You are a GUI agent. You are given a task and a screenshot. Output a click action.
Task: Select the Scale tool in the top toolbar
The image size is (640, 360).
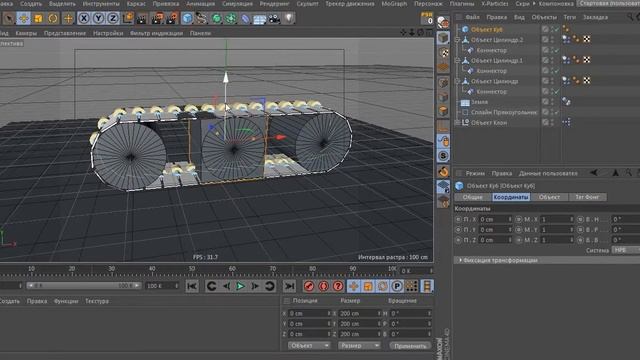point(38,18)
